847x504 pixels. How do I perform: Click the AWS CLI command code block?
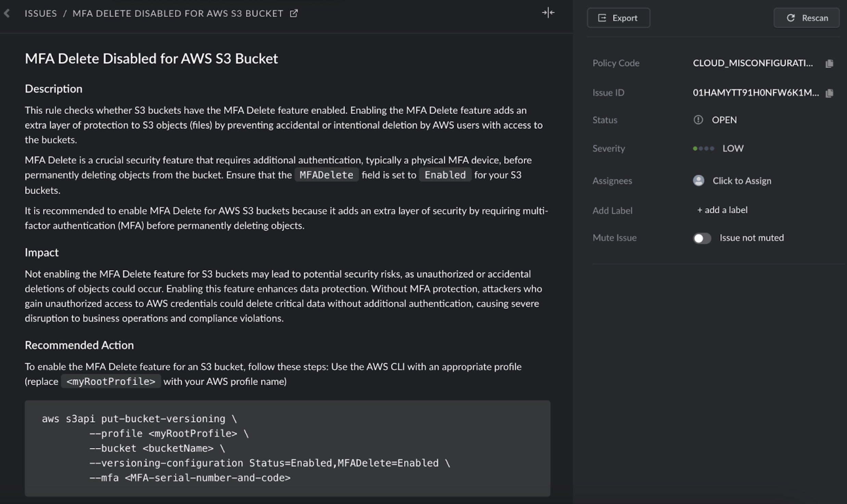click(287, 448)
